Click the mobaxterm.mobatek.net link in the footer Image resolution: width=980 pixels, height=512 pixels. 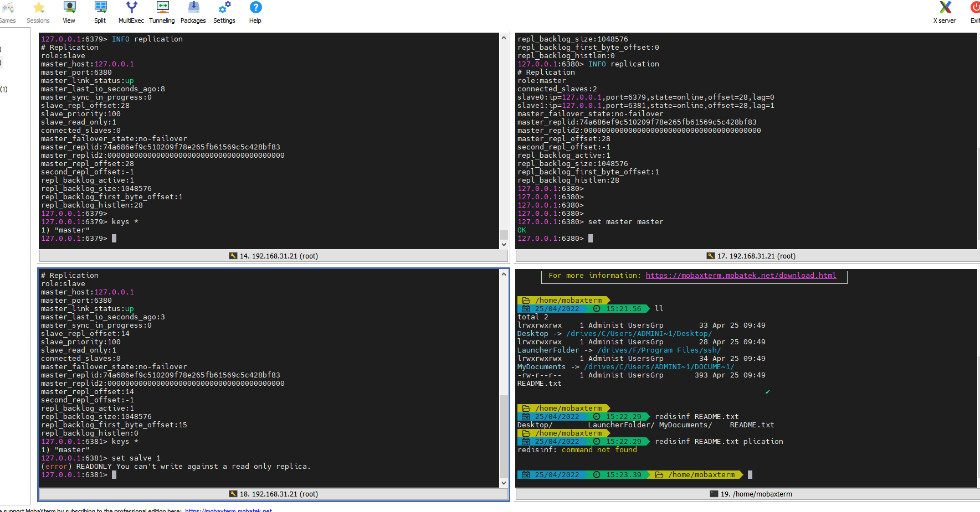pyautogui.click(x=228, y=510)
